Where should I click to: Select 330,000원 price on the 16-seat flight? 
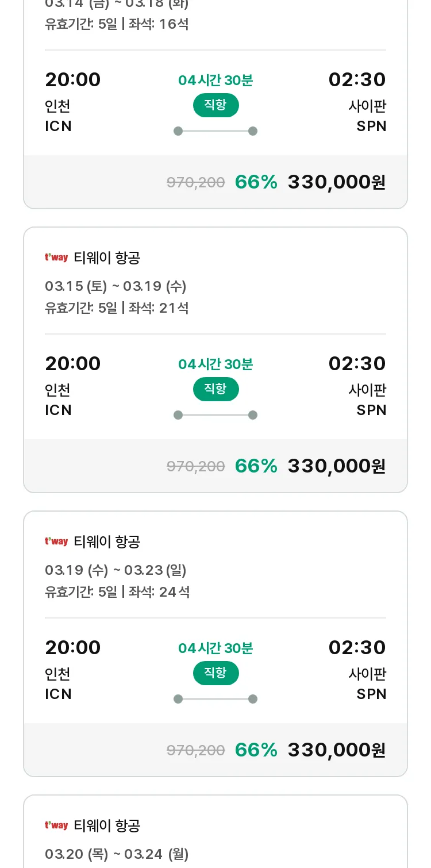click(337, 182)
